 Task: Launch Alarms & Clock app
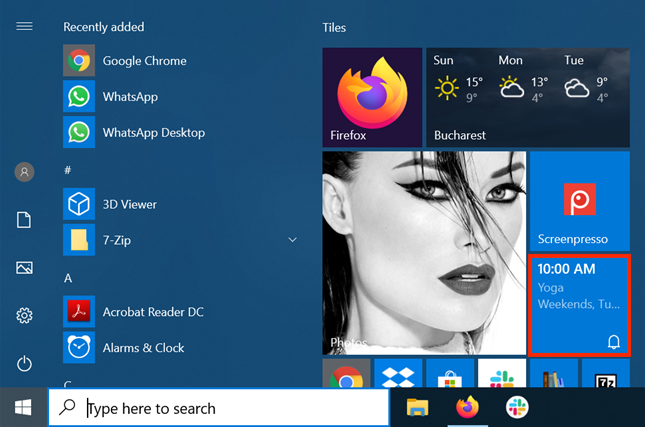pos(181,348)
